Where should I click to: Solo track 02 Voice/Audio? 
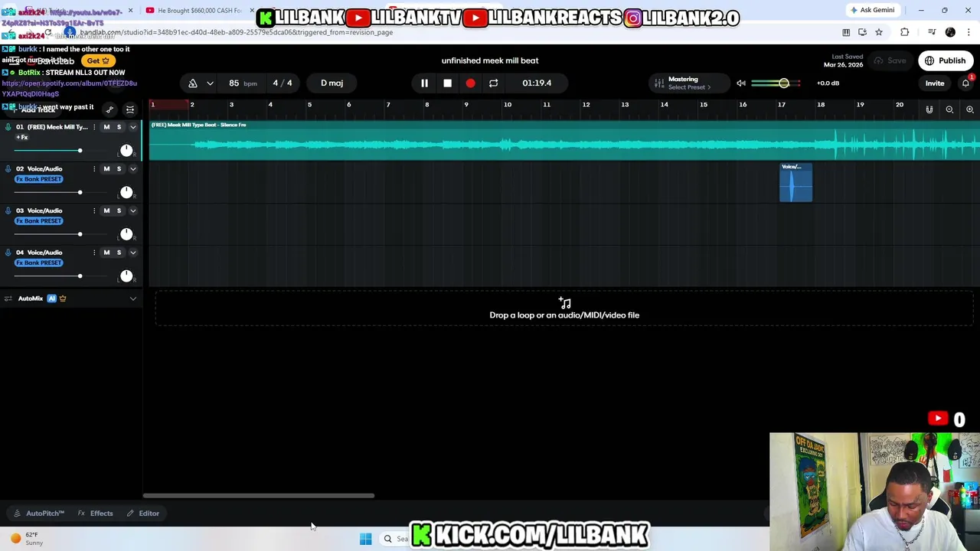(x=119, y=168)
